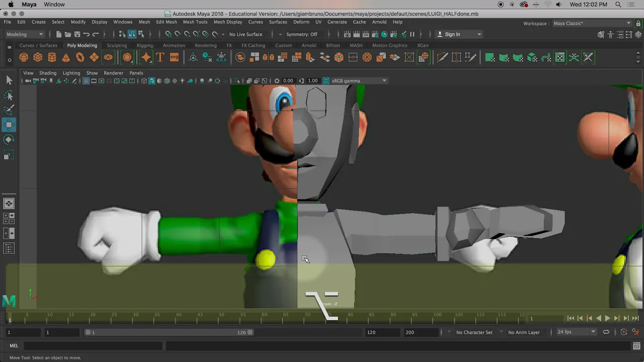This screenshot has height=362, width=644.
Task: Open the viewport Shading menu
Action: point(48,73)
